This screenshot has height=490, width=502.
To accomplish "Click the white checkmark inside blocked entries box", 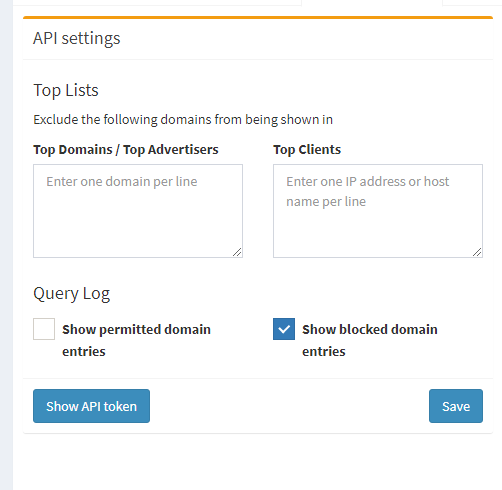I will click(284, 329).
